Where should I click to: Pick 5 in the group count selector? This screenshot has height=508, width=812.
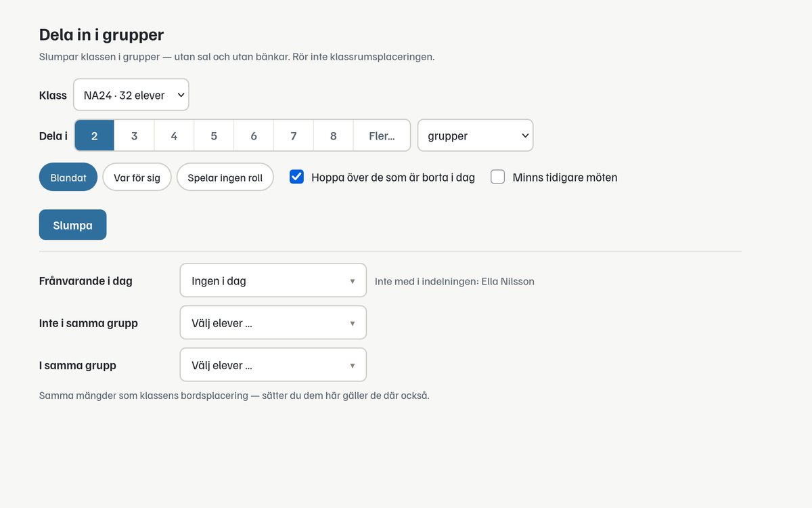click(214, 135)
